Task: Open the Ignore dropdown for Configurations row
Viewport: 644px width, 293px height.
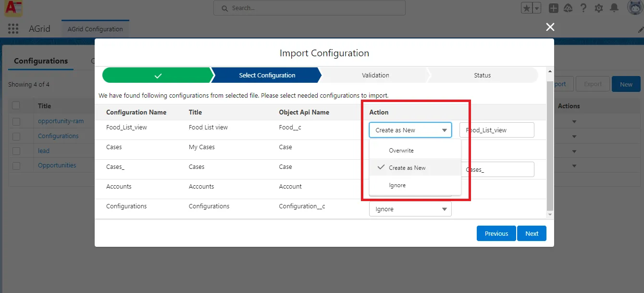Action: [x=410, y=209]
